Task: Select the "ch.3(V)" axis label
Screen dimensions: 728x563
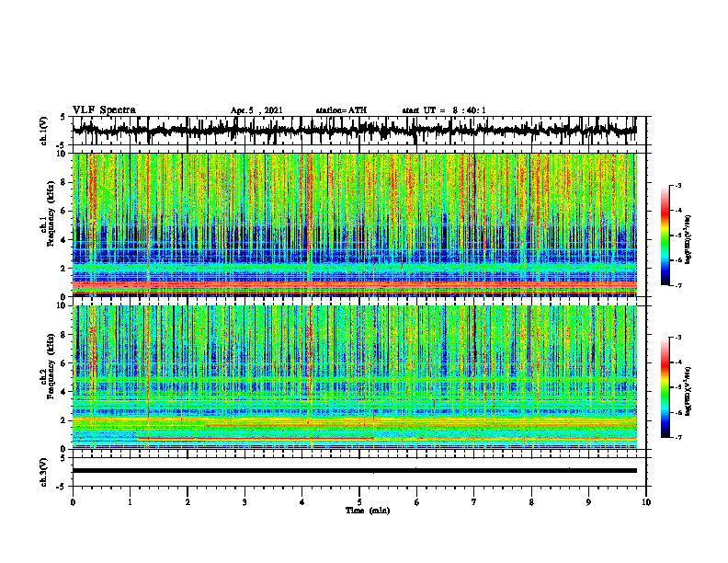Action: (43, 473)
